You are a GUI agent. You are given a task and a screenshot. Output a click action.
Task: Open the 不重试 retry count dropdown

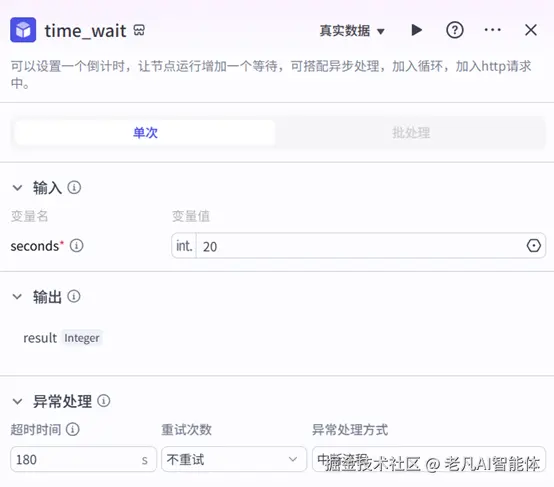tap(234, 459)
